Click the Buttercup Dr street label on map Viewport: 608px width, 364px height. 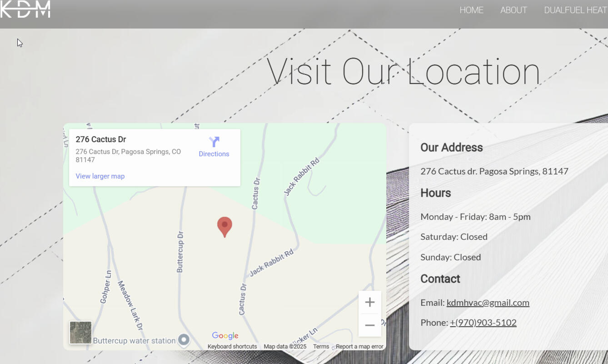(x=180, y=252)
